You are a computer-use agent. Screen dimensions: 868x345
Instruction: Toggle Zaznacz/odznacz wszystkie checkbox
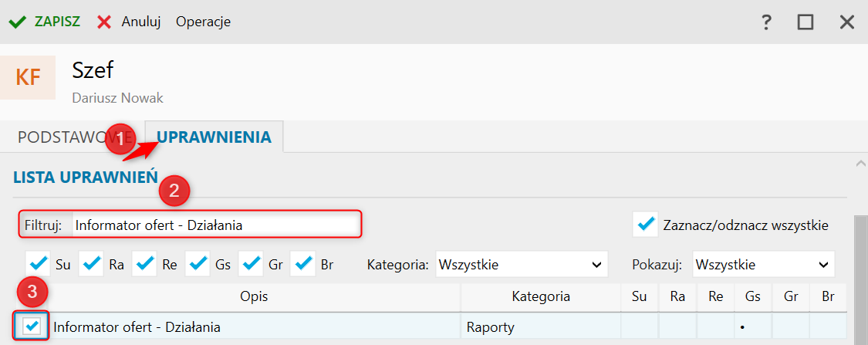[x=645, y=225]
